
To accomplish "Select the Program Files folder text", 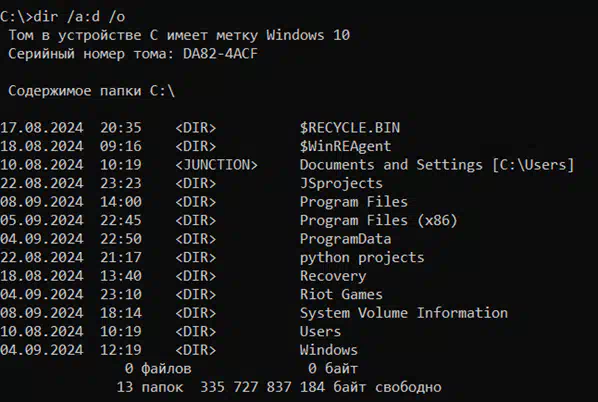I will 354,202.
